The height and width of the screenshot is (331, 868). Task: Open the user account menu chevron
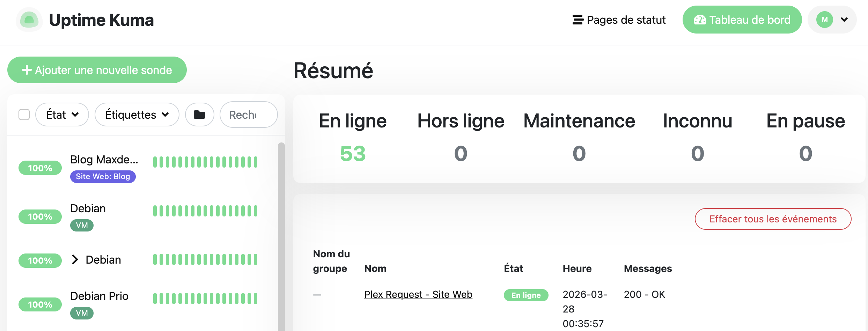pos(844,20)
